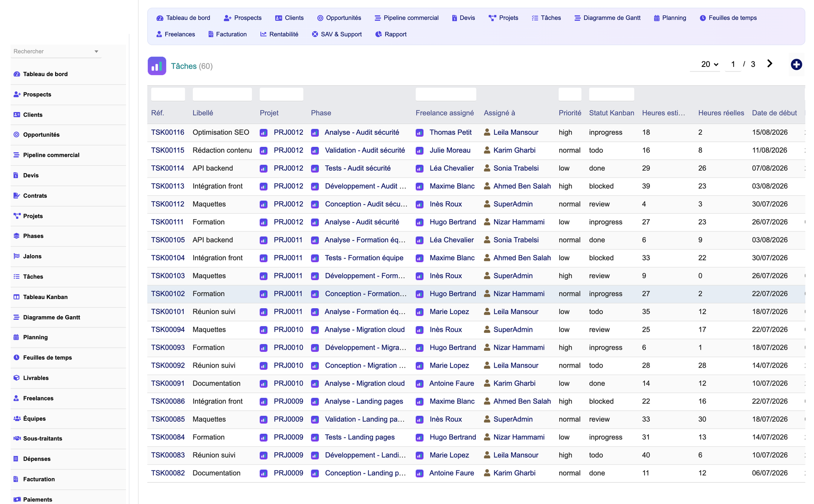
Task: Click the Tableau Kanban sidebar icon
Action: (x=17, y=297)
